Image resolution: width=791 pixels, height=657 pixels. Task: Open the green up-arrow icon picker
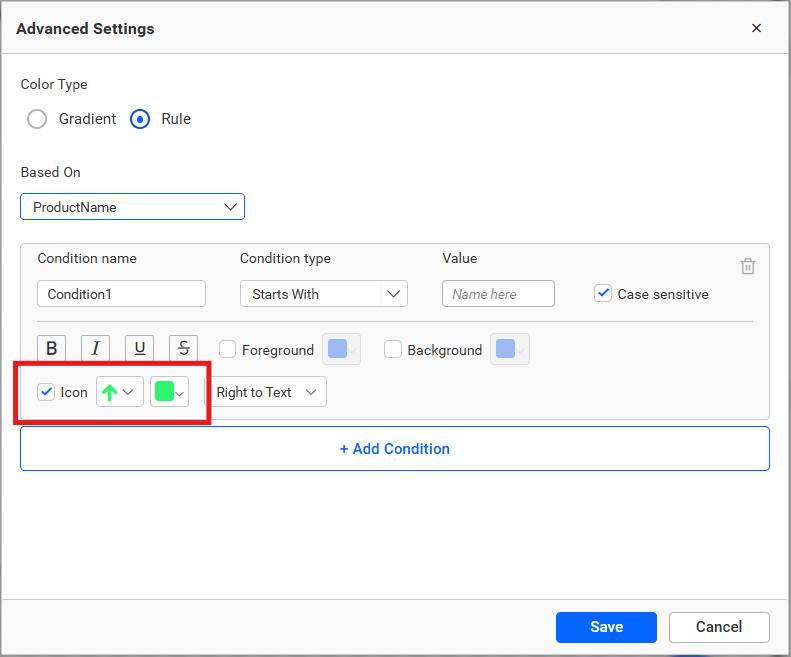click(119, 392)
